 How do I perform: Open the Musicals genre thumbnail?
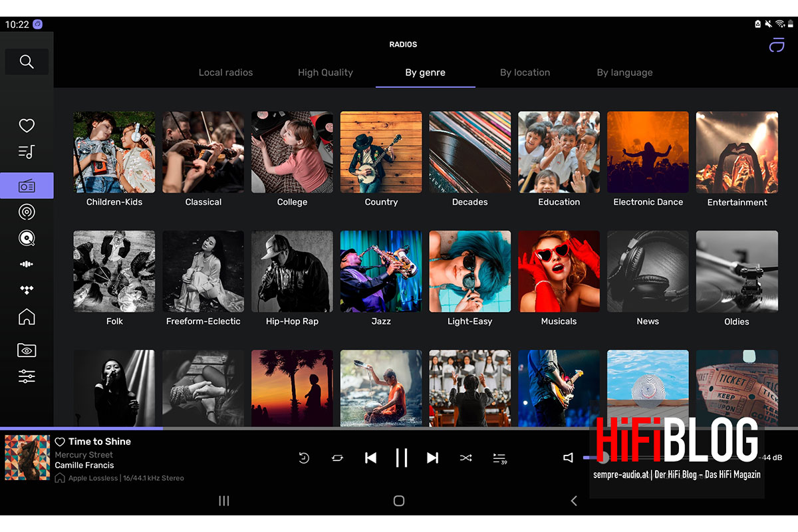[559, 271]
